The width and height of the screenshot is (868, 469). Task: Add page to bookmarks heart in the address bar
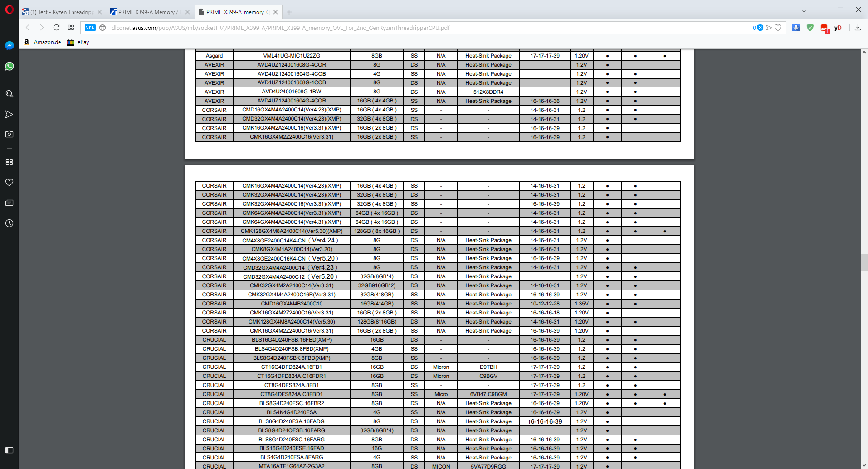[778, 28]
